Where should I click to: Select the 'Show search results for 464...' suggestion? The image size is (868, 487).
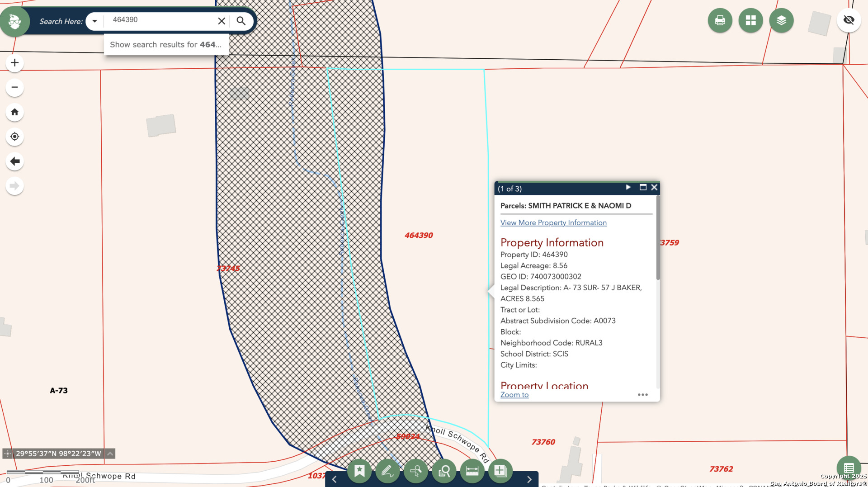[x=166, y=45]
